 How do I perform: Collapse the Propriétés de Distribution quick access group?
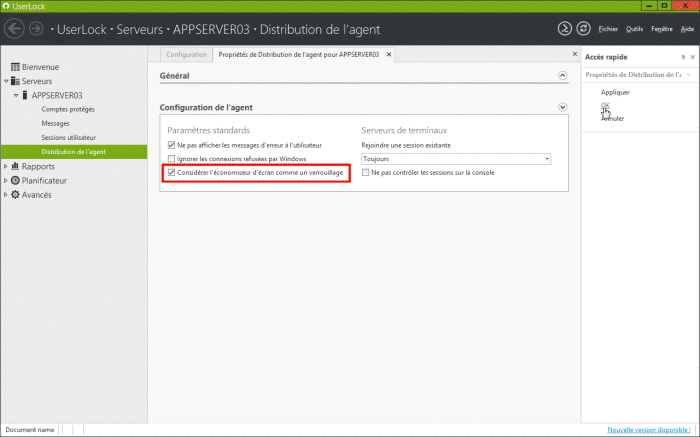pyautogui.click(x=689, y=75)
